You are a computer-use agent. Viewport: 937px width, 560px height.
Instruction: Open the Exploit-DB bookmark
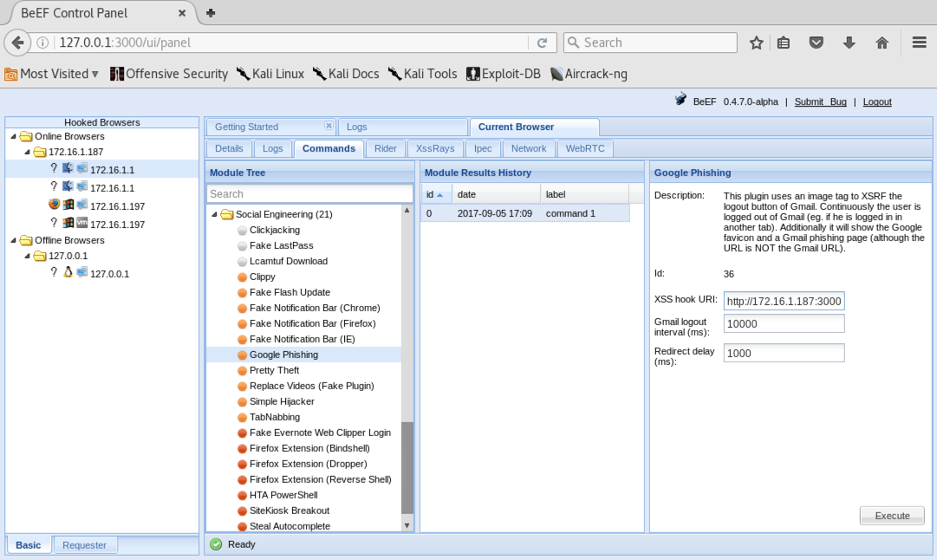[503, 74]
